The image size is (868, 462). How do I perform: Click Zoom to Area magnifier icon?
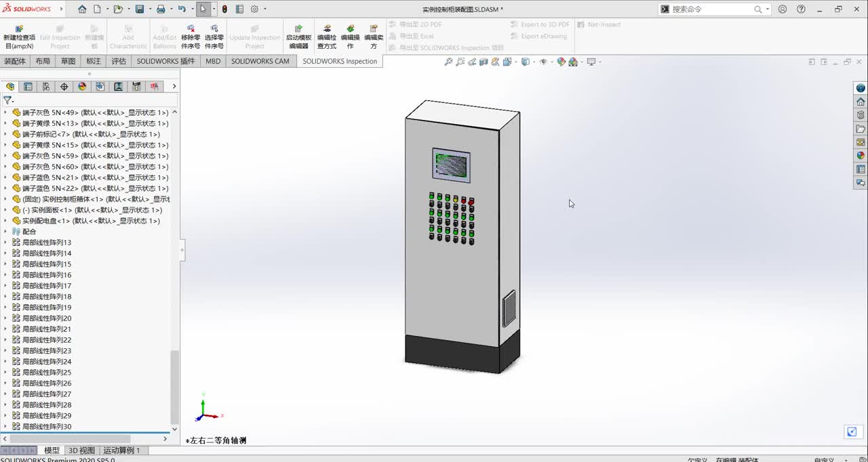[460, 62]
